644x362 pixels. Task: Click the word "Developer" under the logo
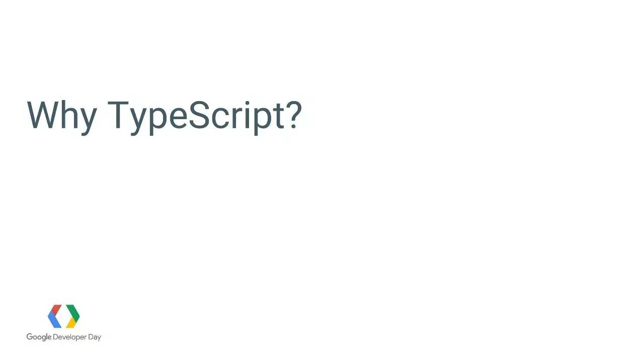[69, 337]
